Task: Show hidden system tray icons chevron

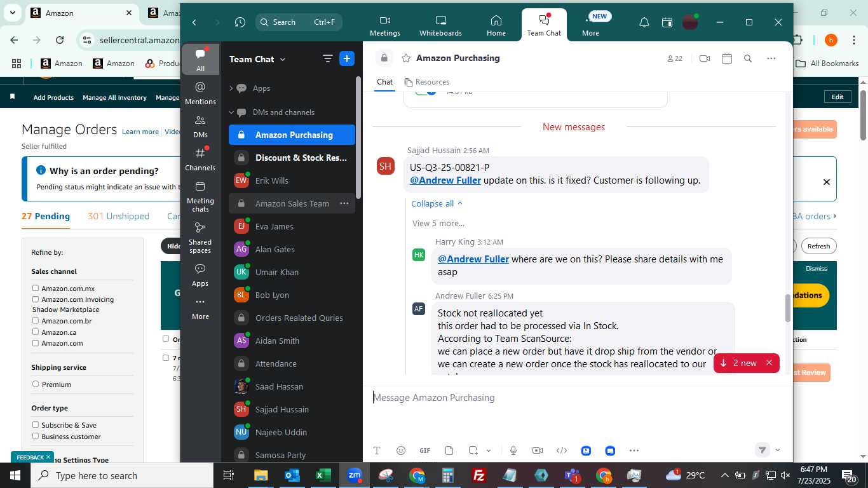Action: (725, 475)
